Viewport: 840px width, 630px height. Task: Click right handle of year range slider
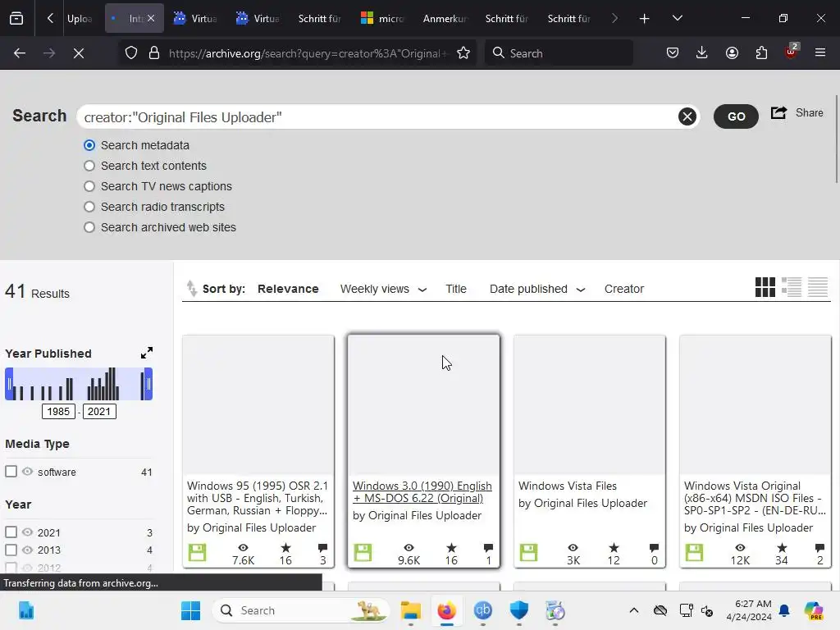coord(148,384)
